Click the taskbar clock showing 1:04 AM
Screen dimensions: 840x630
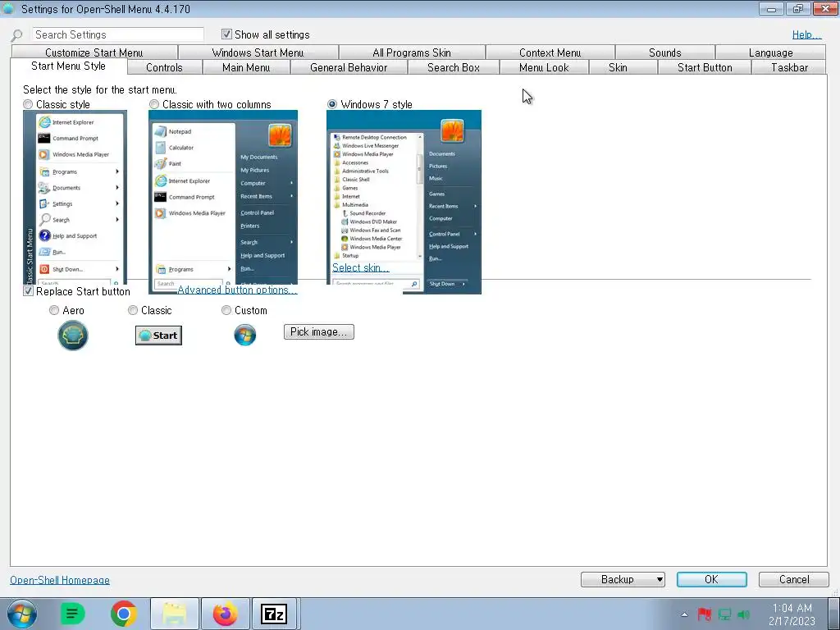tap(792, 614)
